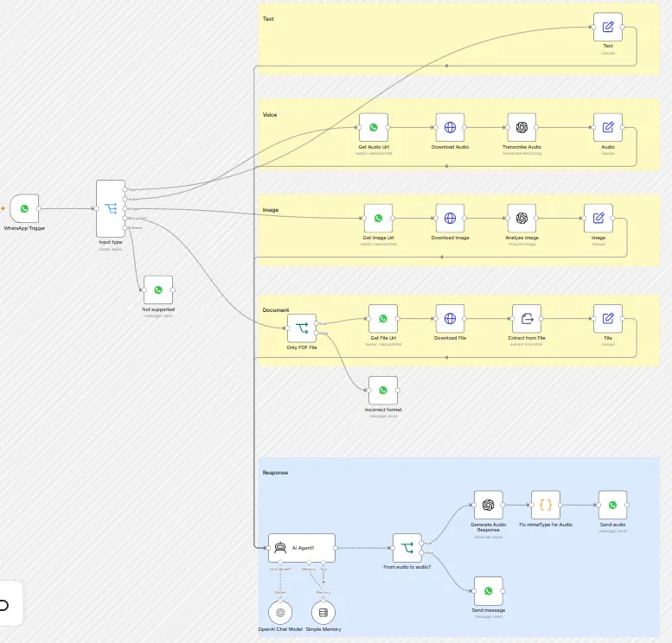Viewport: 672px width, 643px height.
Task: Click the Send message node output connector
Action: (502, 591)
